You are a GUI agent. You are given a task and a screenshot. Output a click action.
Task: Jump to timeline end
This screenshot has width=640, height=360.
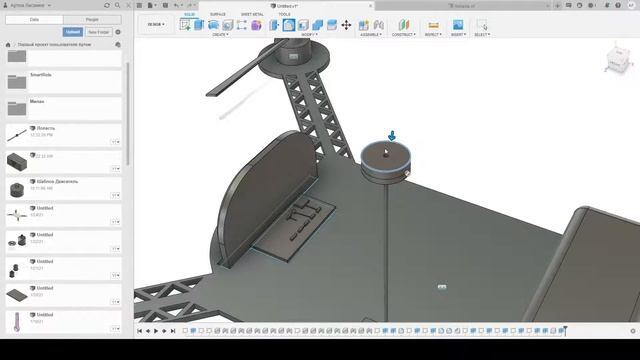[x=173, y=331]
